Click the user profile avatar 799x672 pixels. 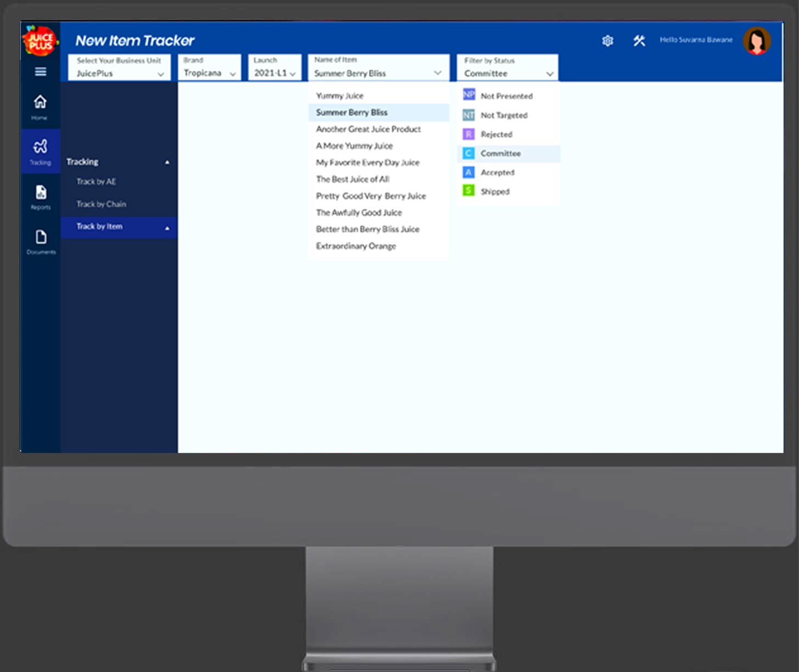pyautogui.click(x=756, y=41)
